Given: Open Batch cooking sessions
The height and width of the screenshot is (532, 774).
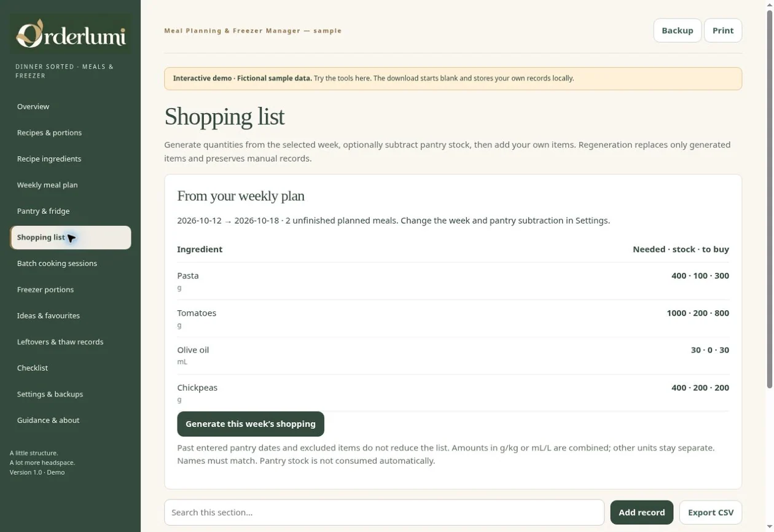Looking at the screenshot, I should point(71,264).
